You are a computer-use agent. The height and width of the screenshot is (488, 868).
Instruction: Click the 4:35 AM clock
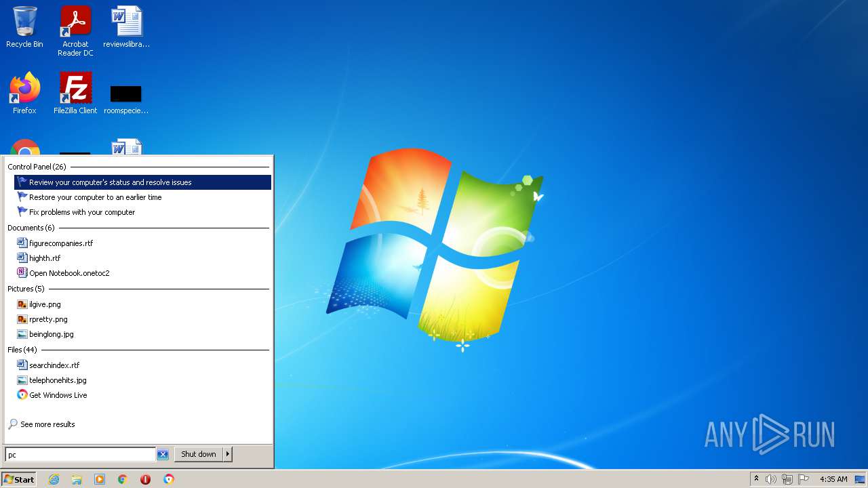[833, 479]
